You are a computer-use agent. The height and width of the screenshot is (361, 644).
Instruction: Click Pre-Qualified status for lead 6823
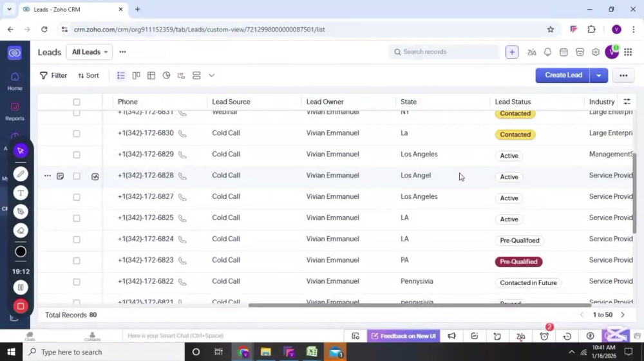click(518, 262)
